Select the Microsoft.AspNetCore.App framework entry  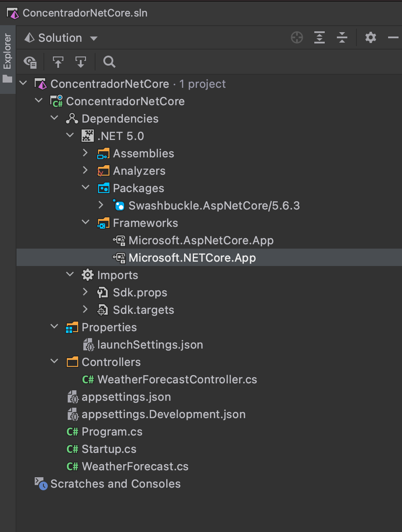pyautogui.click(x=201, y=240)
